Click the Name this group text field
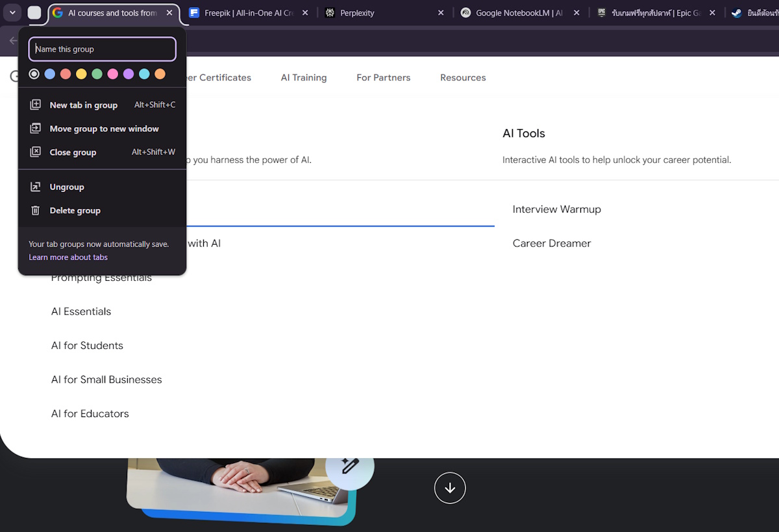779x532 pixels. click(103, 49)
